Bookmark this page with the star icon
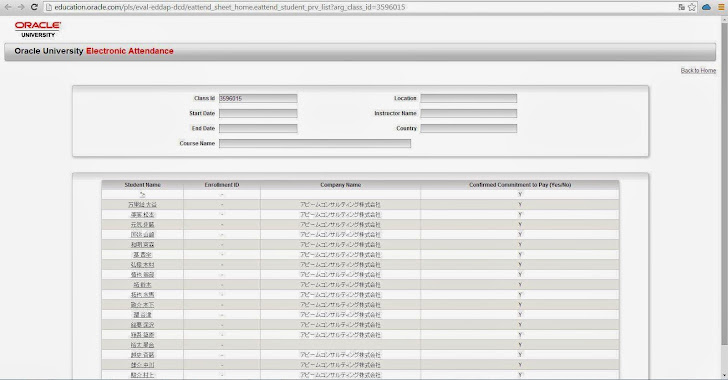 (692, 7)
